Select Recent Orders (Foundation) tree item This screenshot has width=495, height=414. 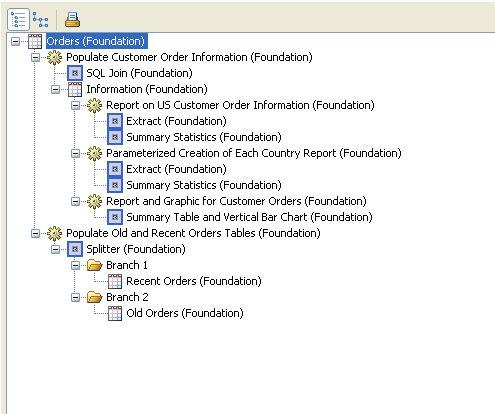[x=194, y=281]
